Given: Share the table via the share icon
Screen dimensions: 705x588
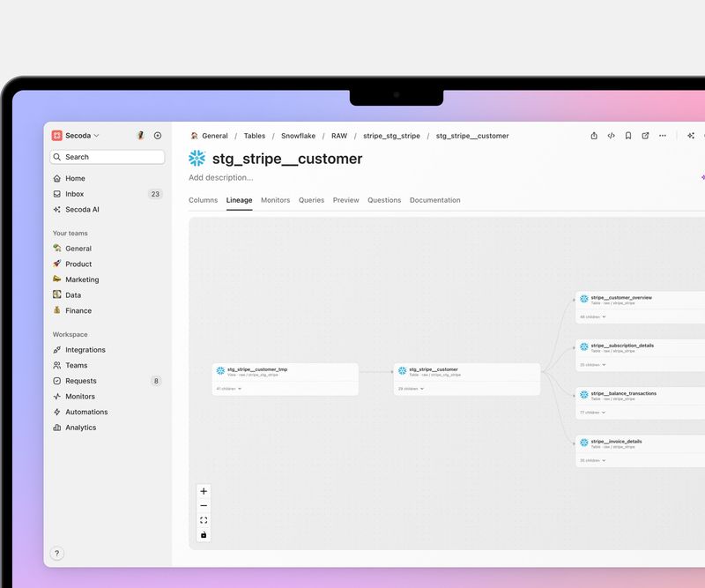Looking at the screenshot, I should [594, 136].
